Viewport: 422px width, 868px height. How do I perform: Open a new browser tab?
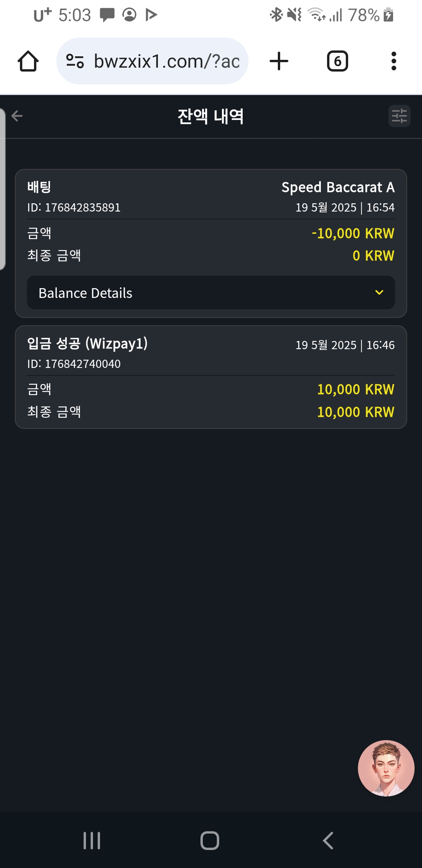point(279,61)
